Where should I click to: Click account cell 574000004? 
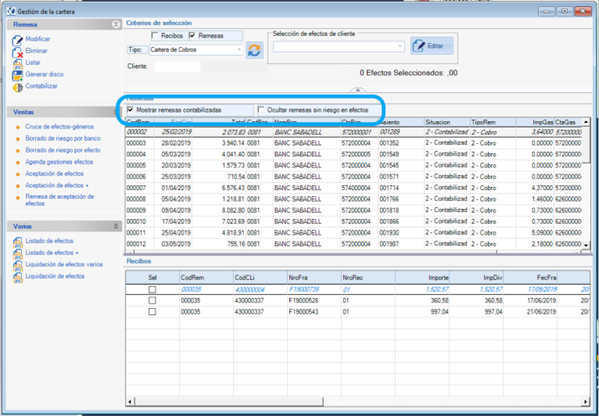click(x=356, y=188)
